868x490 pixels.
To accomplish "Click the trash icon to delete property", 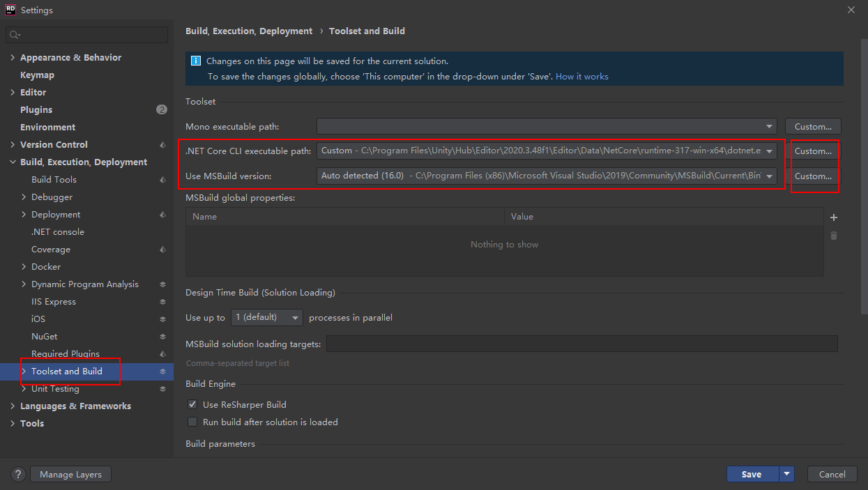I will [x=834, y=236].
